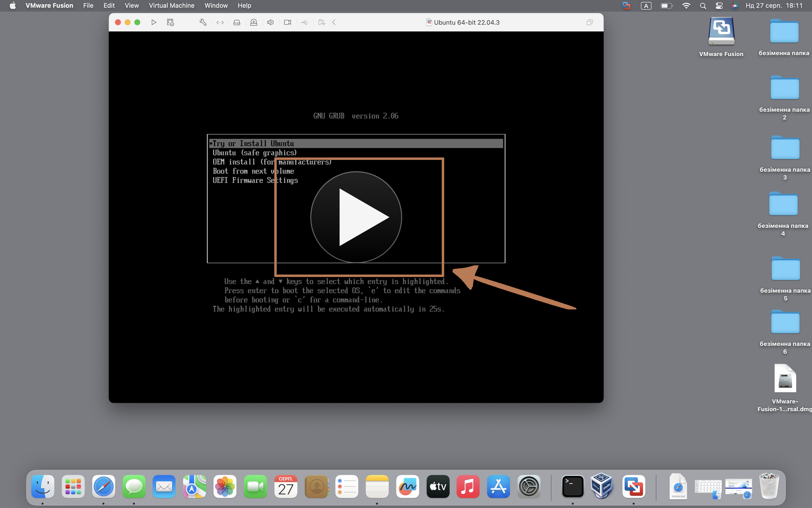Select the desktop folder 'безіменна папка 4'
Viewport: 812px width, 508px height.
pos(783,204)
